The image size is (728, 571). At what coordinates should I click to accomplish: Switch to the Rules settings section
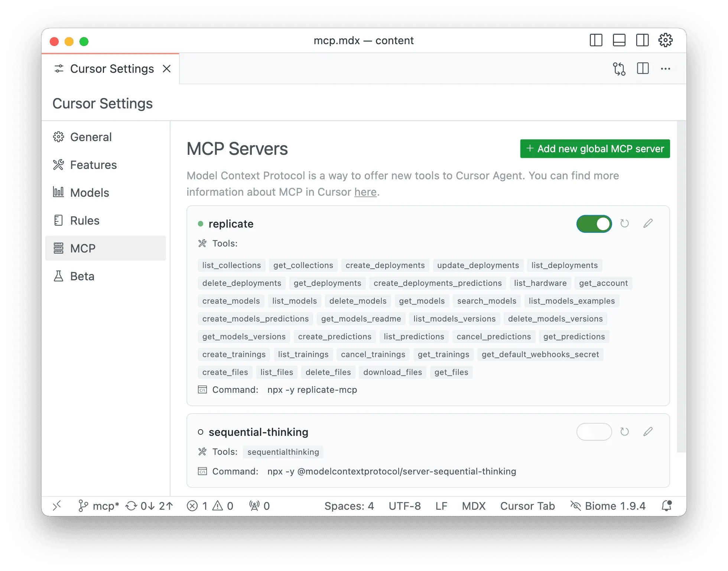(x=84, y=221)
